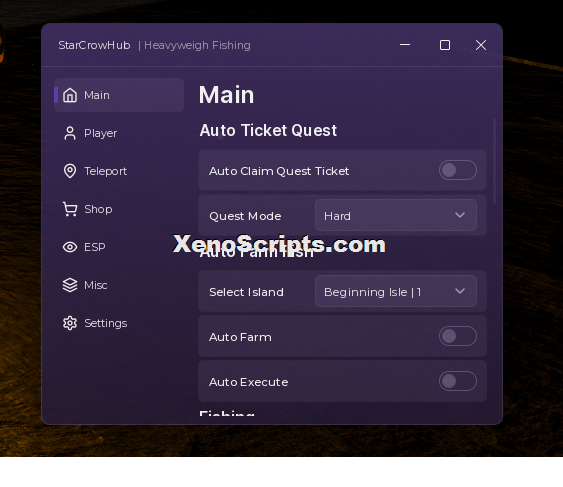Click the large Main page heading
The image size is (563, 487).
(x=226, y=95)
